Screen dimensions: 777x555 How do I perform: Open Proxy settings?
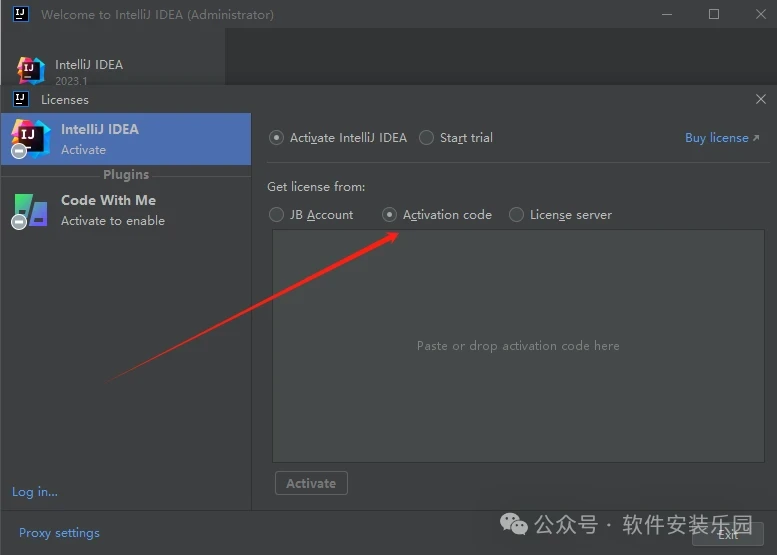click(59, 533)
